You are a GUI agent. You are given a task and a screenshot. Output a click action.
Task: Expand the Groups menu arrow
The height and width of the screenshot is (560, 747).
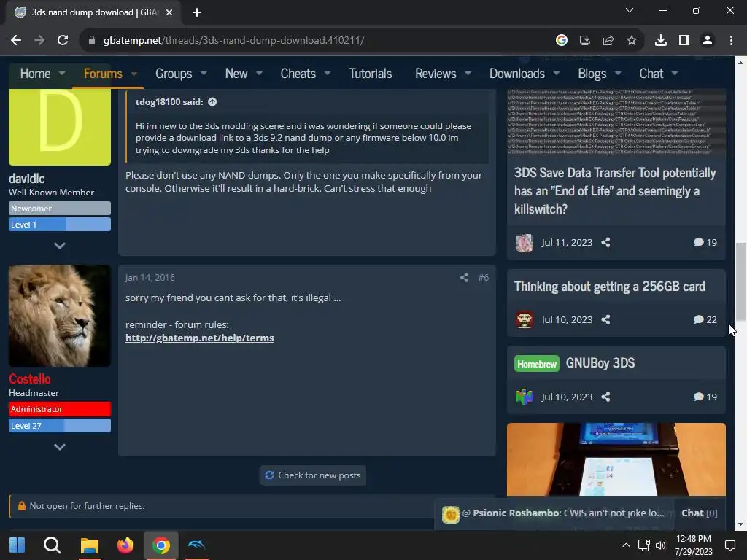(x=204, y=74)
